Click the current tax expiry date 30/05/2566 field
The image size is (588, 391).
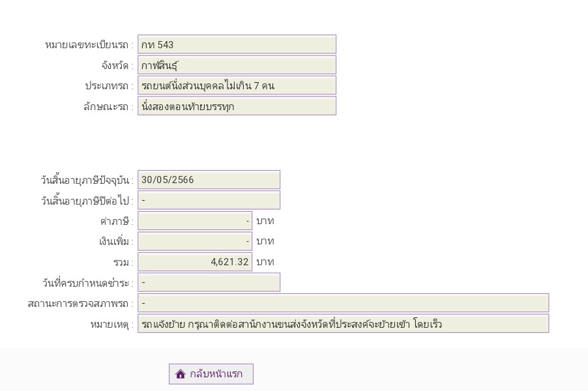point(209,180)
